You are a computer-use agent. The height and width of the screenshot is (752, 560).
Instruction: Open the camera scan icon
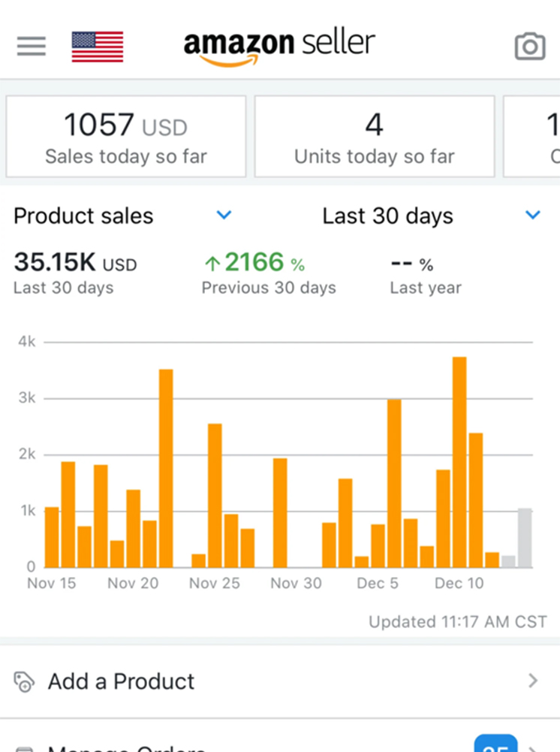pyautogui.click(x=529, y=47)
